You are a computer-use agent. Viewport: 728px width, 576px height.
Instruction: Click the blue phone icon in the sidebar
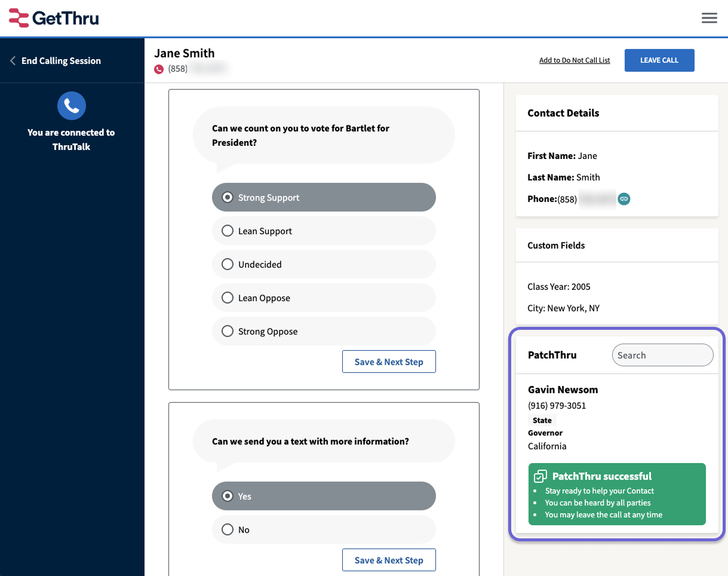72,106
